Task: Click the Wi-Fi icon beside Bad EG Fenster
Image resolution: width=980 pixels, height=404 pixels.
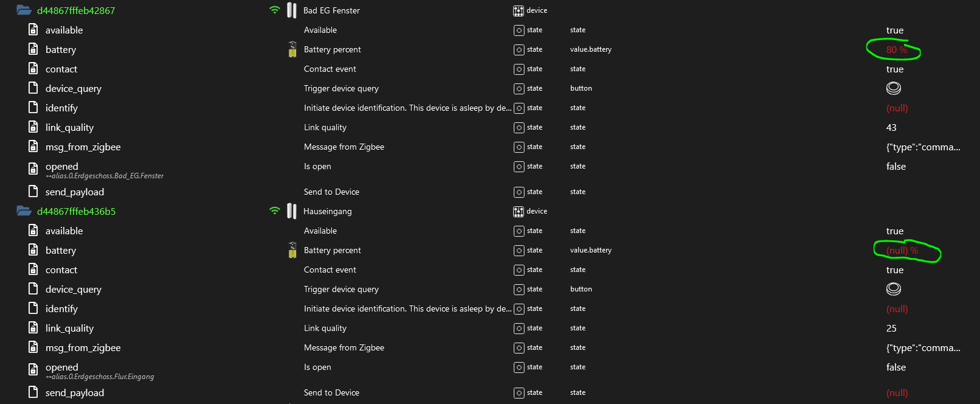Action: 275,10
